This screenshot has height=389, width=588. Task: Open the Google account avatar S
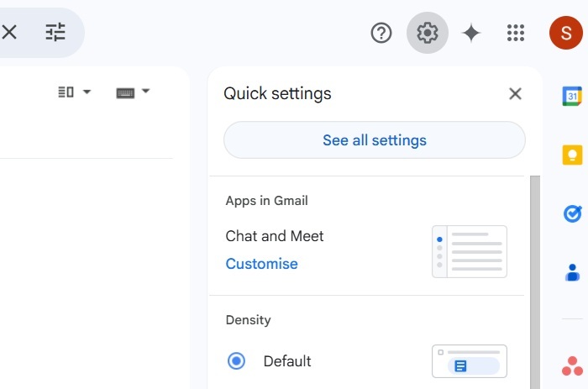[x=566, y=33]
